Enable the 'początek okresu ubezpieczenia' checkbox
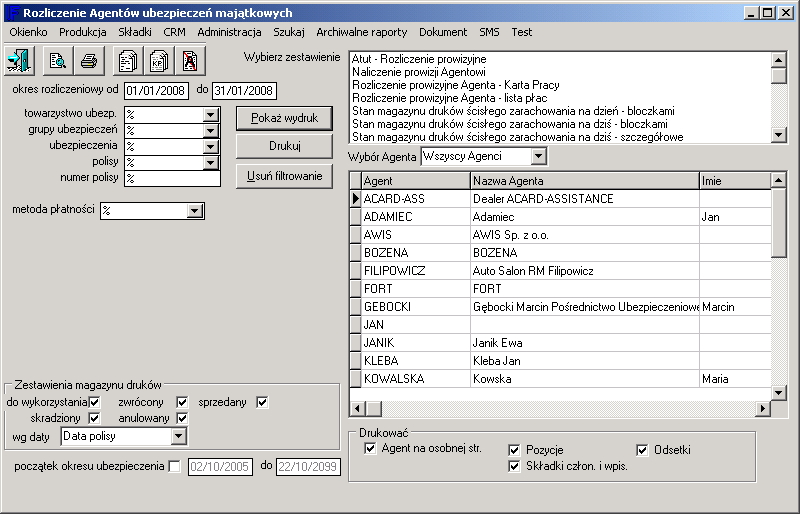 pos(174,466)
